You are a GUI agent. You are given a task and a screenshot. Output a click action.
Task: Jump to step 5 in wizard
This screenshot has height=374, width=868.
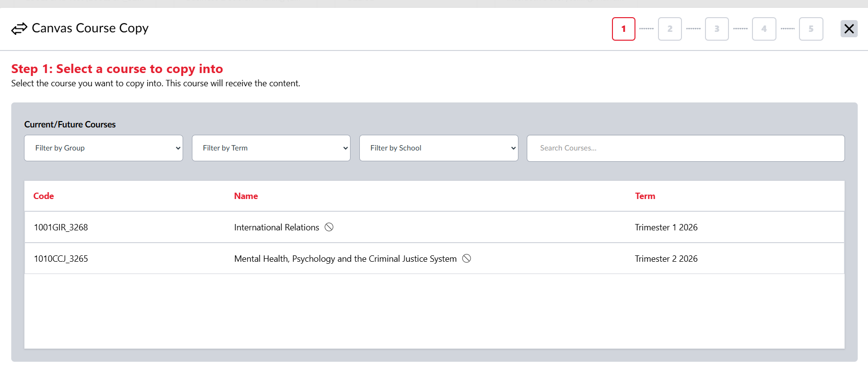click(x=811, y=29)
